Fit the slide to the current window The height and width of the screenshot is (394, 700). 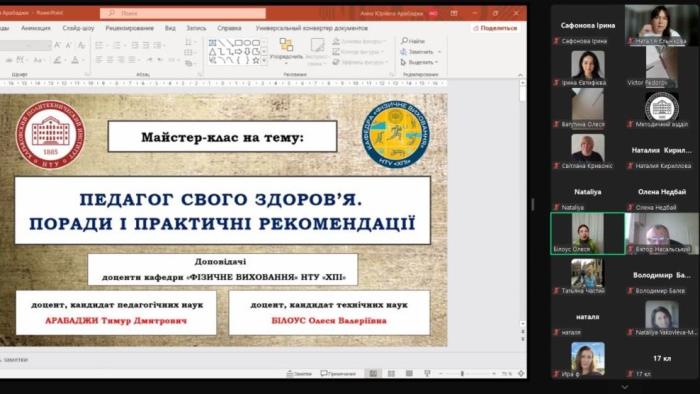coord(521,373)
